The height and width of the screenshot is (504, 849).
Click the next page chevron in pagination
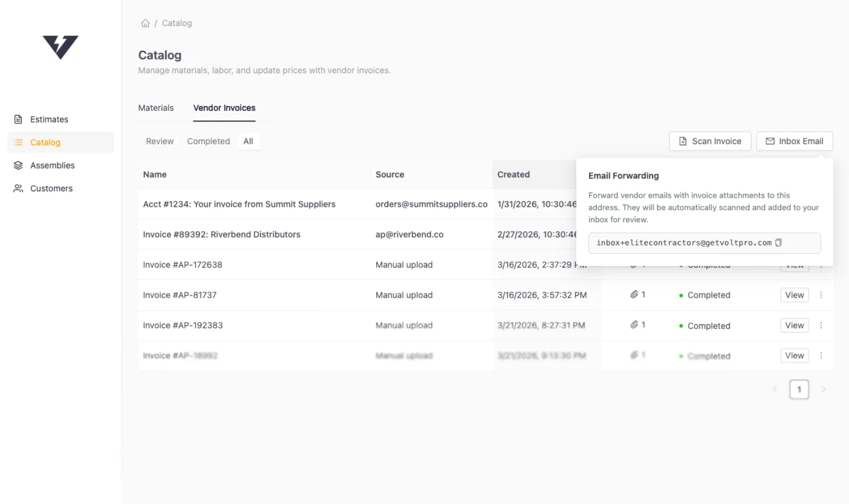point(824,389)
